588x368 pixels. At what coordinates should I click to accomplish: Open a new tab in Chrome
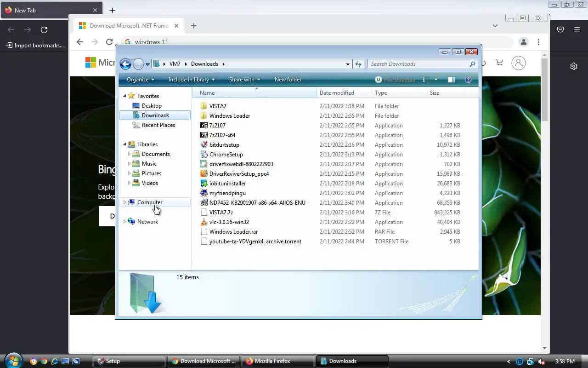[x=193, y=26]
